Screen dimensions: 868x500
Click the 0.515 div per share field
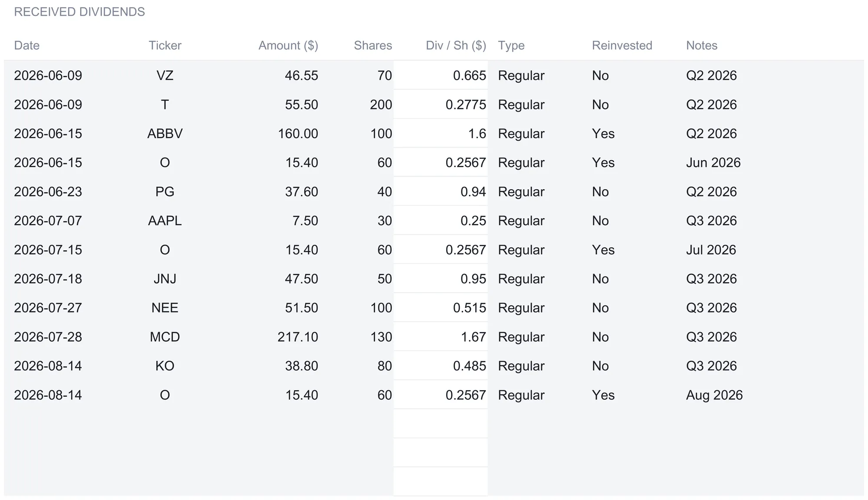[441, 308]
